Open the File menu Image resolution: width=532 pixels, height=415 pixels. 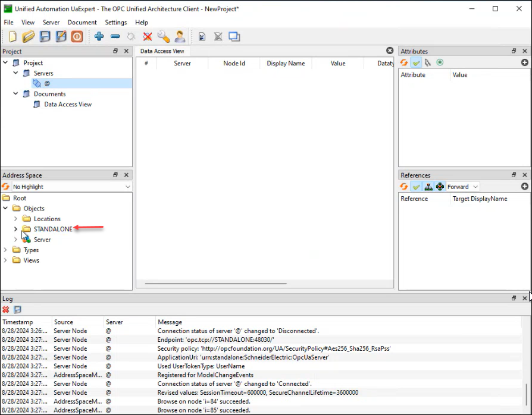[x=8, y=23]
